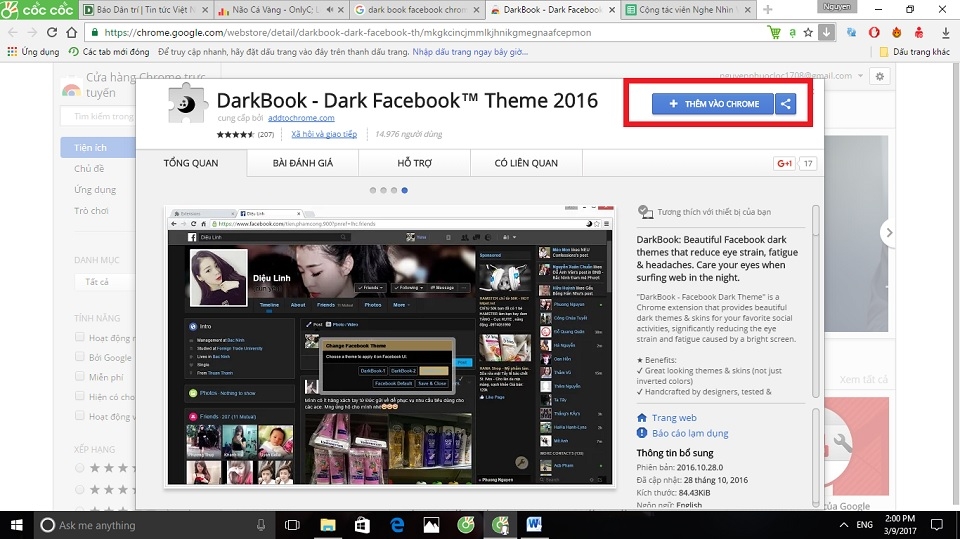Open 'Các tab mới đóng' bookmark item

point(109,52)
